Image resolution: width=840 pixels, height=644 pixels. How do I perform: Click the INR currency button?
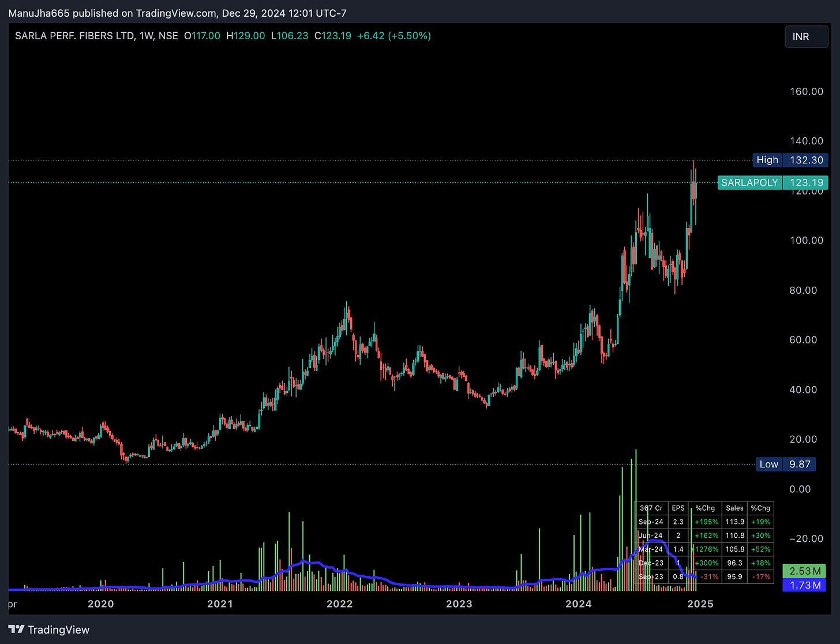pyautogui.click(x=807, y=36)
